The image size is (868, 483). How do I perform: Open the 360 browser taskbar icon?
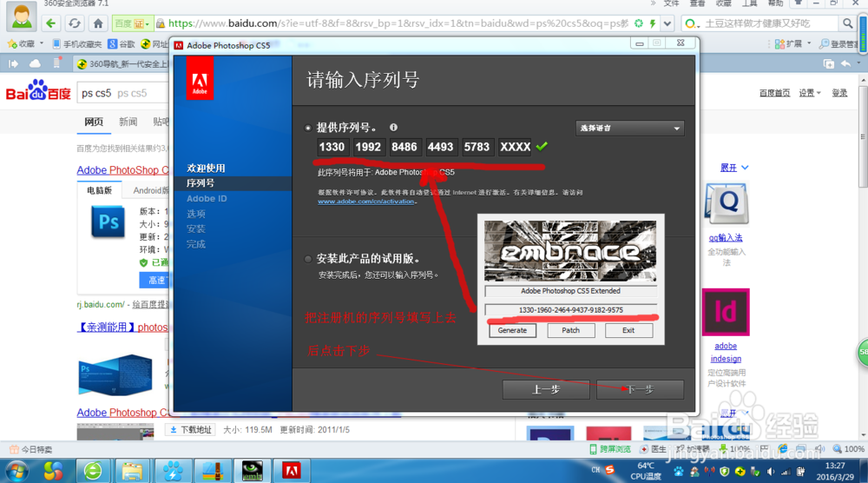93,471
